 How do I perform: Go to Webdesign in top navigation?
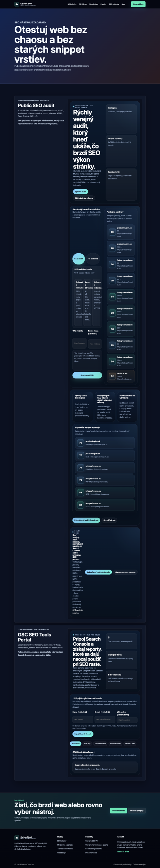[94, 4]
